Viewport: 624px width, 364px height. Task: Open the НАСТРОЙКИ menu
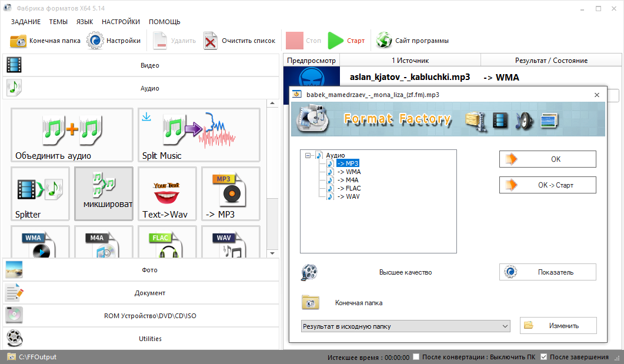(x=121, y=22)
